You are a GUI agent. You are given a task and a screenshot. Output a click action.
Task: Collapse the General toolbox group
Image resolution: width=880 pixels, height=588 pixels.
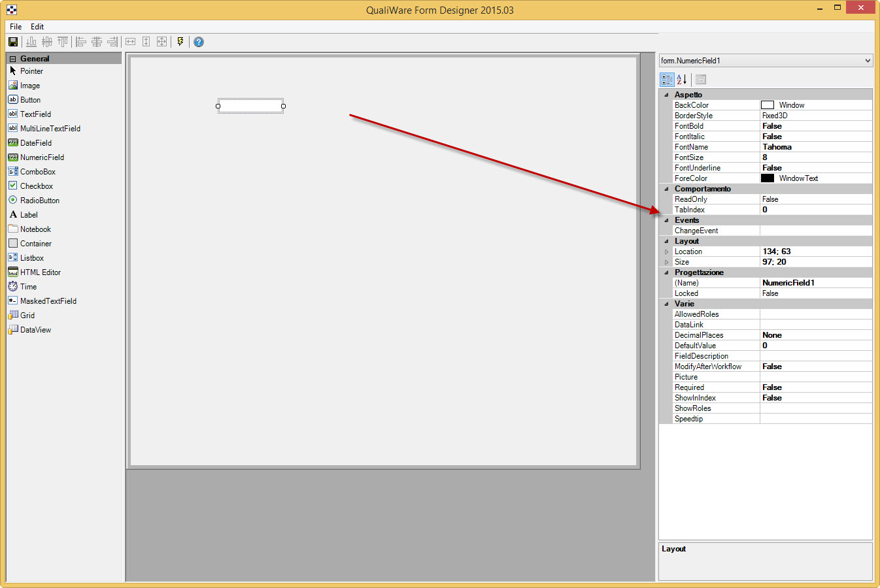coord(12,59)
